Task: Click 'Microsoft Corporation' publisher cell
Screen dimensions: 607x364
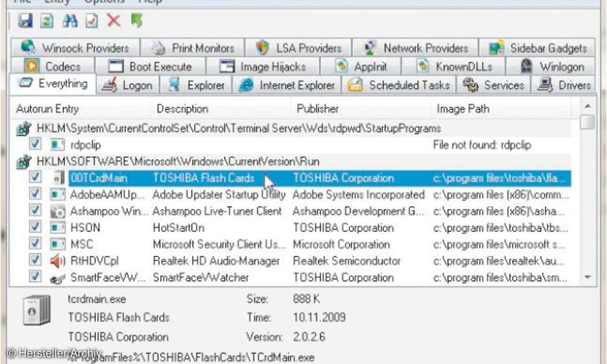Action: [x=341, y=245]
